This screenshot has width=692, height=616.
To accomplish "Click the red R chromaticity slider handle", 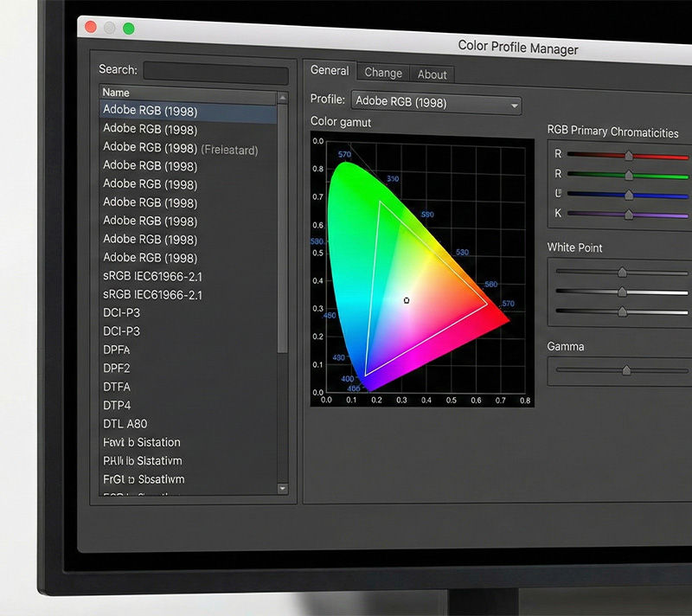I will tap(629, 156).
